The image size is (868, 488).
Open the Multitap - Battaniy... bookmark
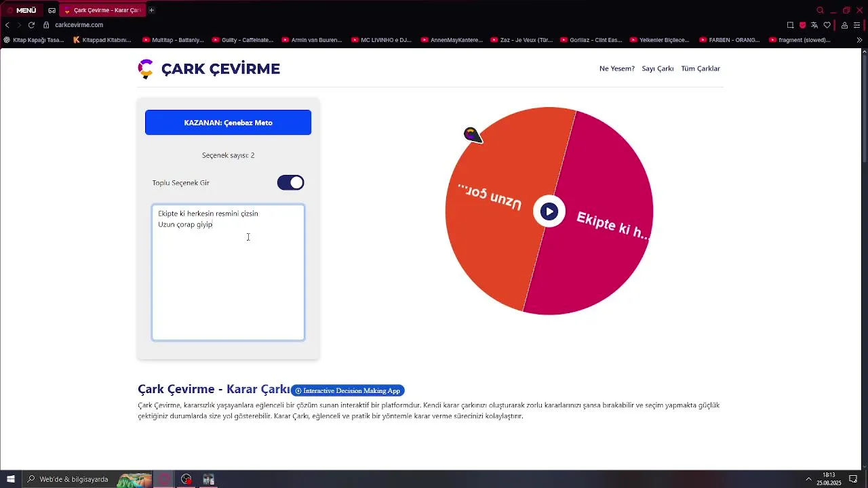[173, 40]
